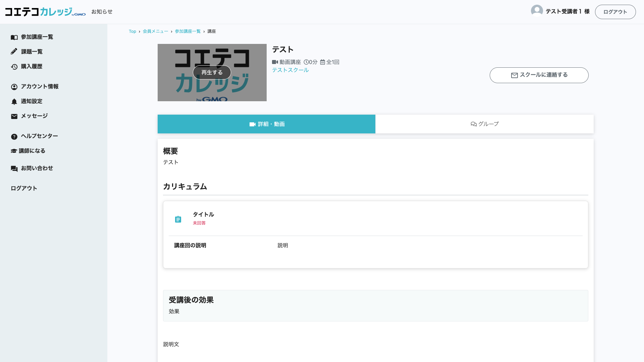Click the 参加講座一覧 book icon in sidebar
Image resolution: width=644 pixels, height=362 pixels.
tap(14, 37)
